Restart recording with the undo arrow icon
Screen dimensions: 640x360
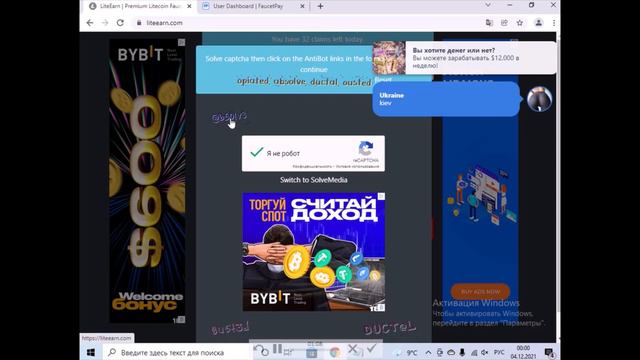[261, 350]
